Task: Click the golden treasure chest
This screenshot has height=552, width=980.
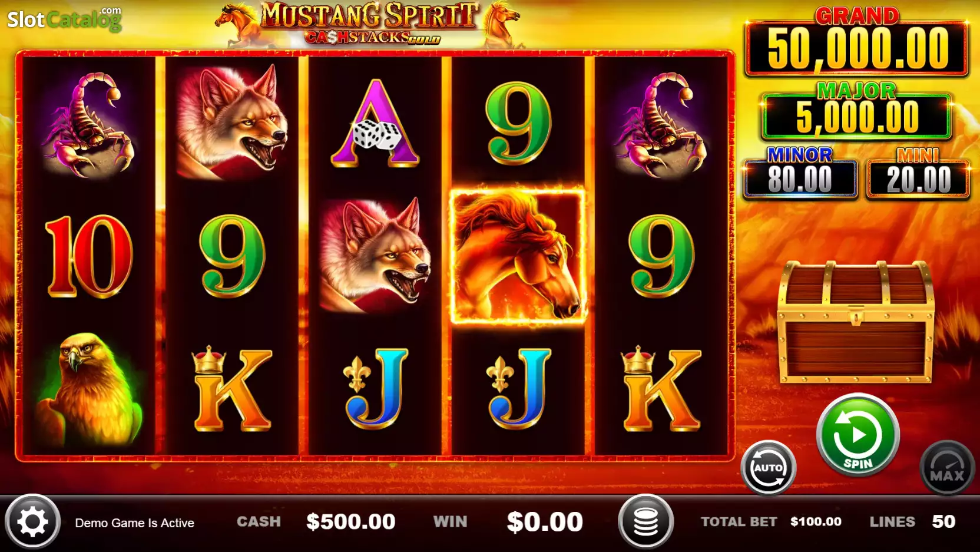Action: pos(856,322)
